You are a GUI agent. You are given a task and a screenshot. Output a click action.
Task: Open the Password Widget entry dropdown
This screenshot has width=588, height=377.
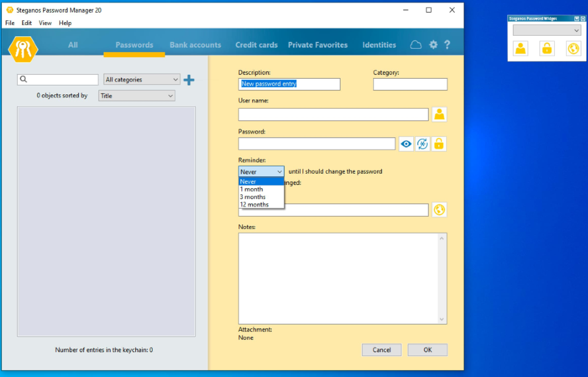pyautogui.click(x=547, y=30)
